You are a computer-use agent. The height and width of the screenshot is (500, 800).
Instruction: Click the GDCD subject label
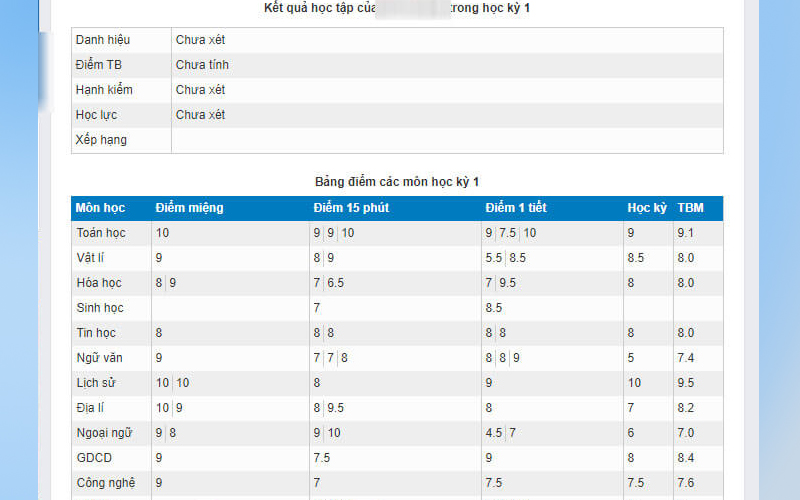[94, 458]
